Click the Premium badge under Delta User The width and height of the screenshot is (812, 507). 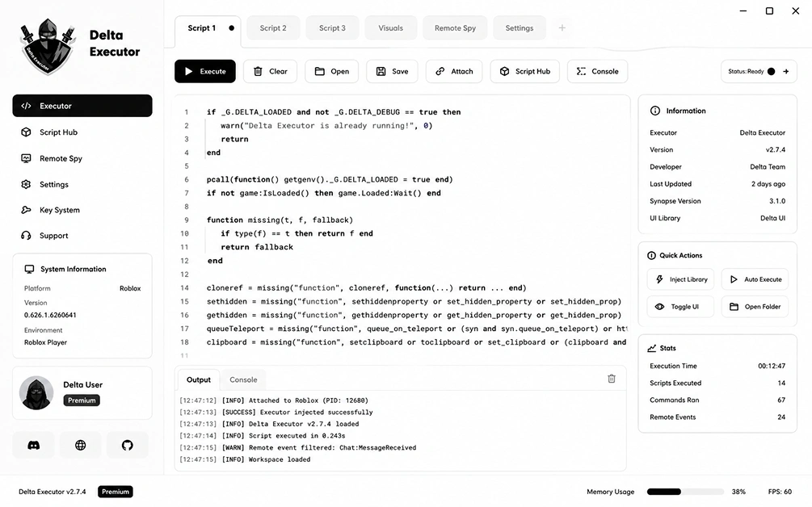pos(82,400)
